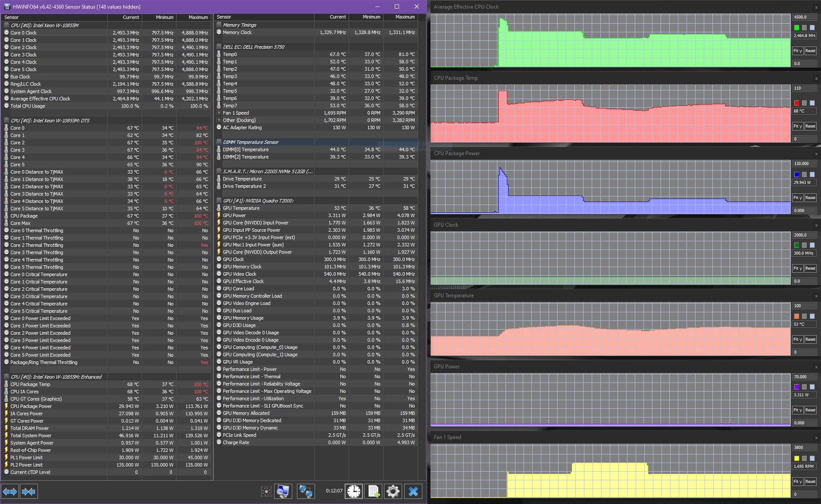Screen dimensions: 821x504
Task: Select the 'Current cTDP Level' row
Action: tap(106, 472)
